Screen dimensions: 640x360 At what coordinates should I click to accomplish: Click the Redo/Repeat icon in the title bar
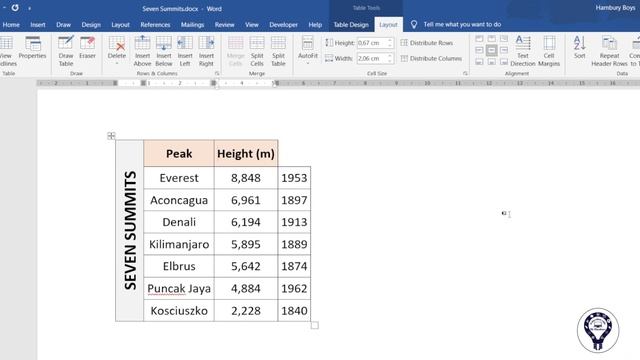(x=15, y=8)
